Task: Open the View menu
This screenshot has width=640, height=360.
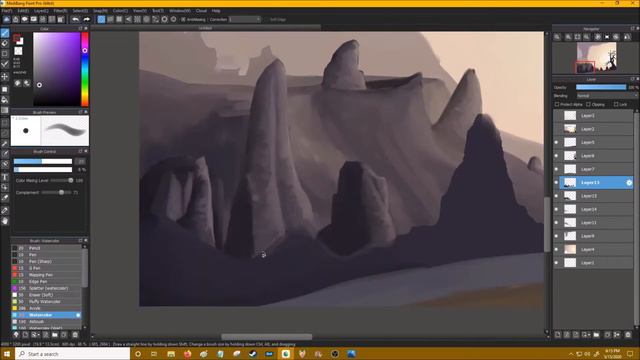Action: tap(140, 11)
